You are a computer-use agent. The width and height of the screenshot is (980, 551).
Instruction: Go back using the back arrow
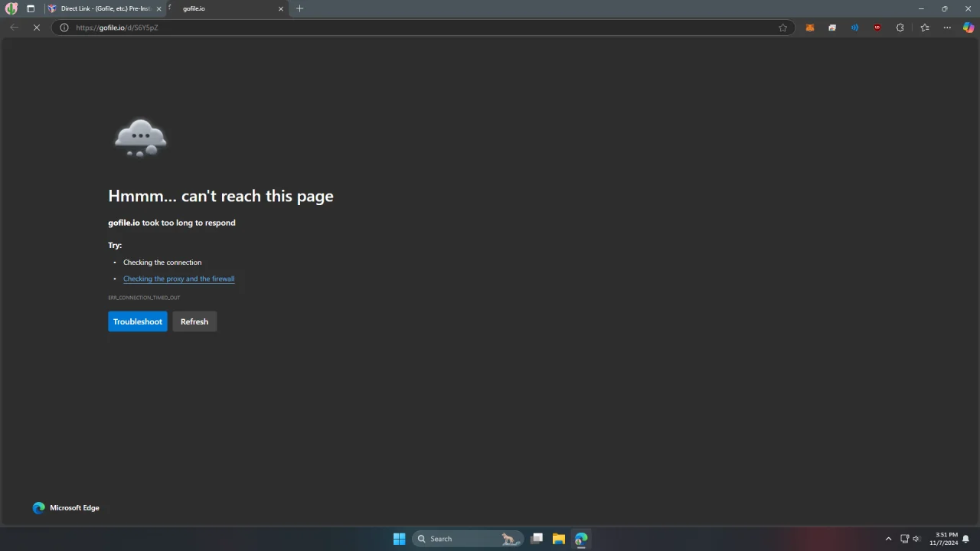point(14,28)
